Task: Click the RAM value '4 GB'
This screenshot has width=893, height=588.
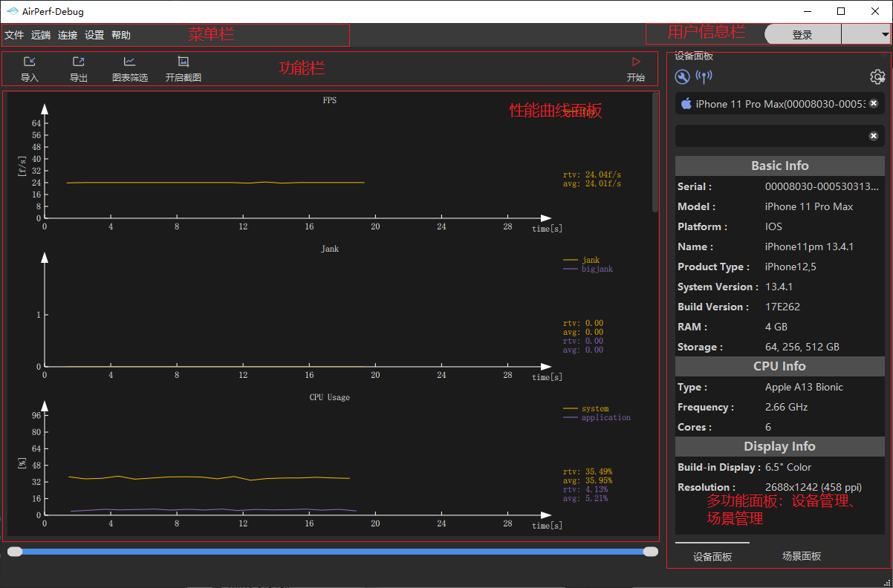Action: point(776,327)
